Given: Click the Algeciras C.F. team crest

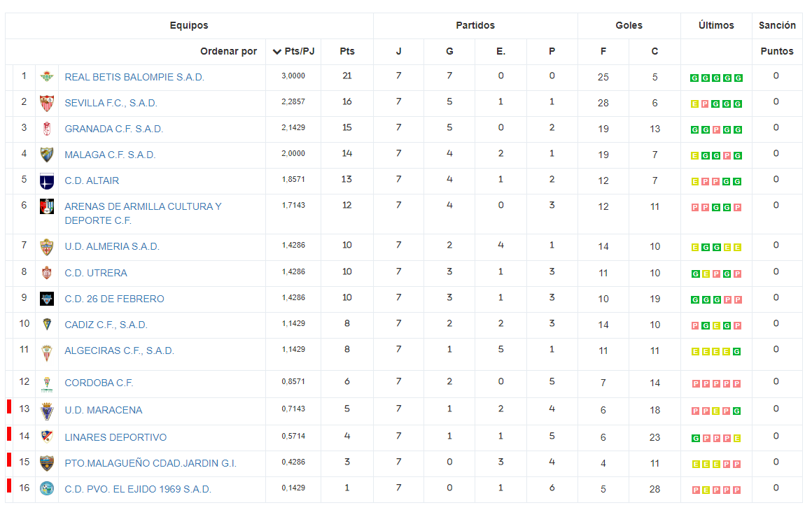Looking at the screenshot, I should (47, 353).
